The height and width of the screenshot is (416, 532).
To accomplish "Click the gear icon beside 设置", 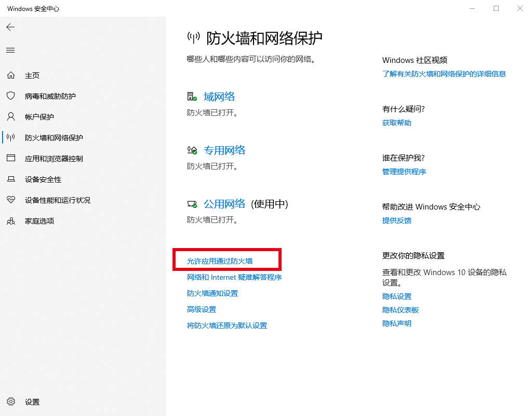I will pyautogui.click(x=11, y=402).
